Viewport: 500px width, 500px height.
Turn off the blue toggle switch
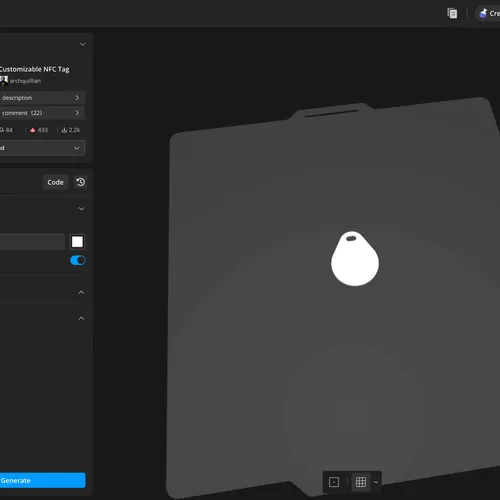(x=78, y=260)
